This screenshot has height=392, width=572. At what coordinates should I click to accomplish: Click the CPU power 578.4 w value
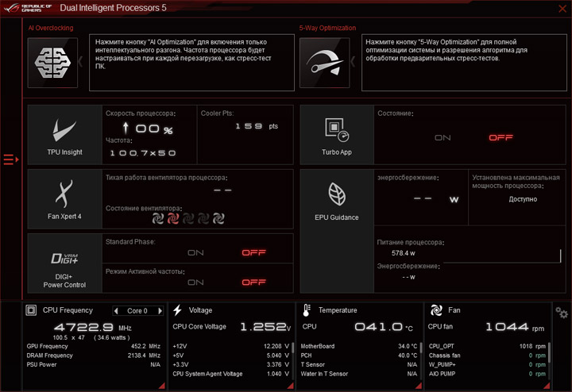click(x=403, y=253)
